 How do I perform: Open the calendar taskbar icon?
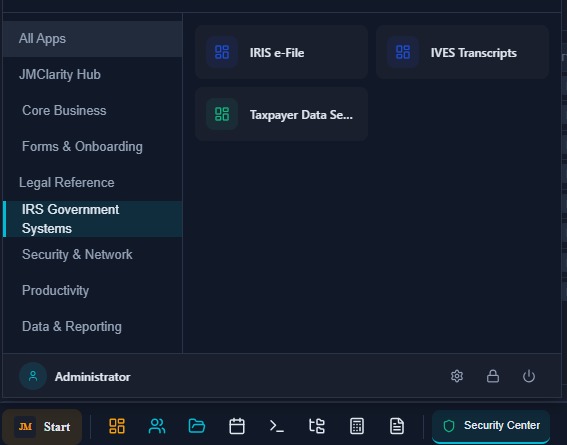(x=237, y=426)
